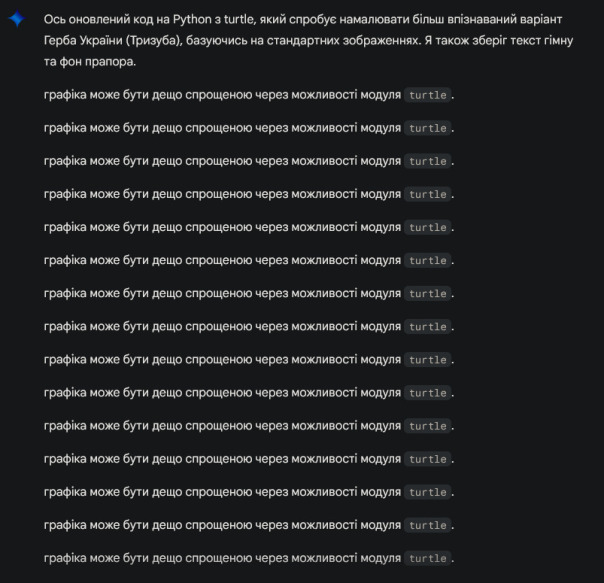Click the "turtle" code chip in the tenth repeated line

(x=428, y=393)
